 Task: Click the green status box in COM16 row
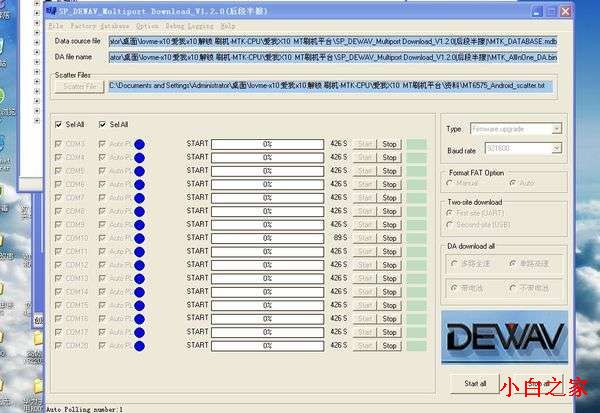416,319
